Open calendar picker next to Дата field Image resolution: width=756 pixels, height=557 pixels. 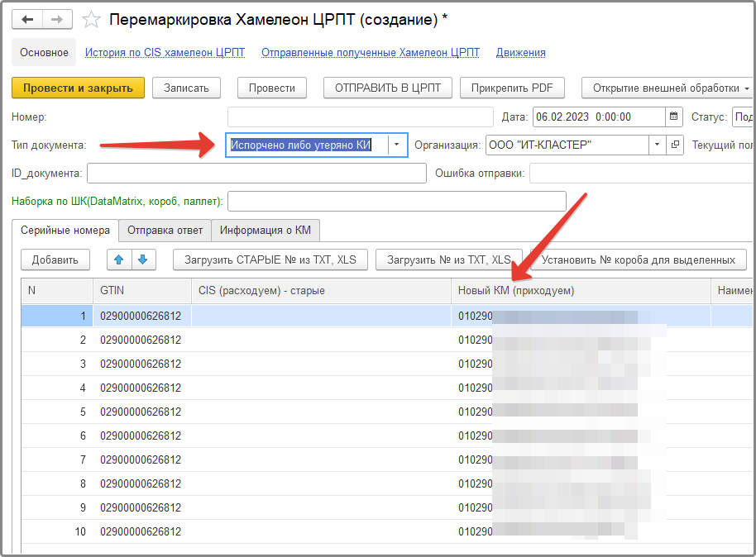[x=673, y=117]
